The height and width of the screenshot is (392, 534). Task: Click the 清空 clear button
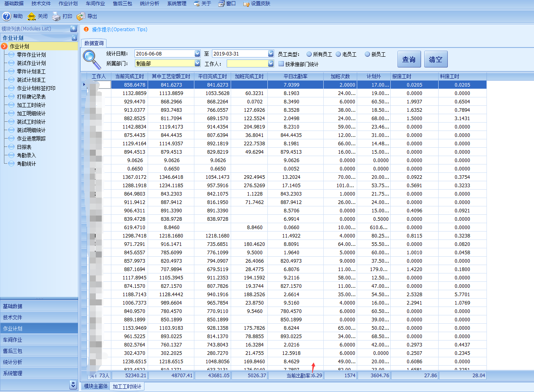click(x=435, y=59)
